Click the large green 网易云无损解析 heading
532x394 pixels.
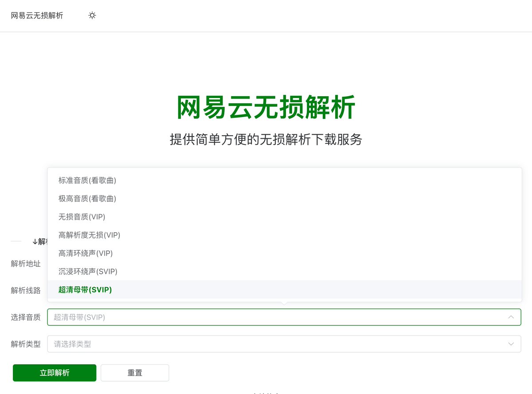[x=266, y=107]
